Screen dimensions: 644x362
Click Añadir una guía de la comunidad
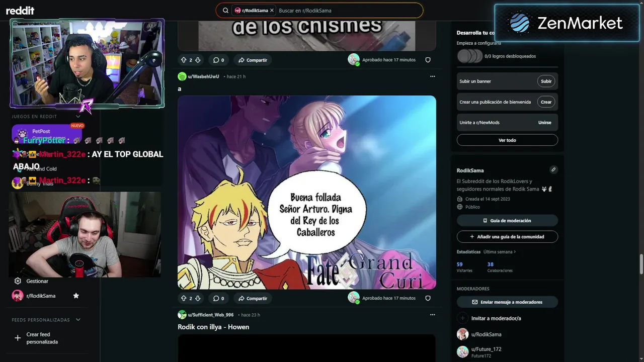point(507,236)
